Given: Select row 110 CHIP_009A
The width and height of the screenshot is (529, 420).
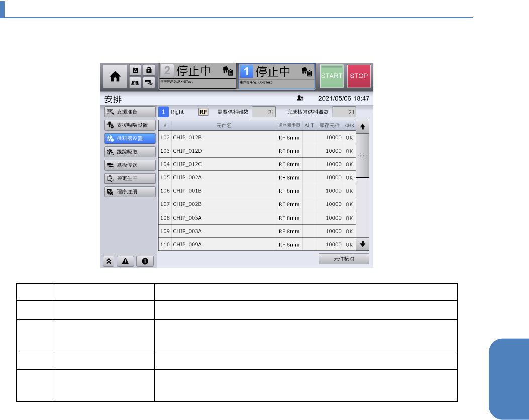Looking at the screenshot, I should coord(257,244).
